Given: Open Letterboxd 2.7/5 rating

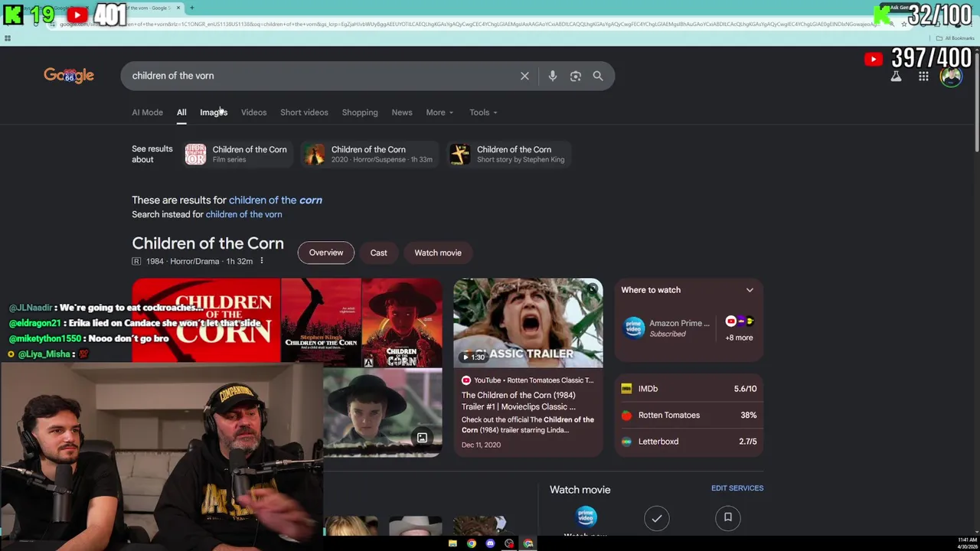Looking at the screenshot, I should click(x=689, y=442).
